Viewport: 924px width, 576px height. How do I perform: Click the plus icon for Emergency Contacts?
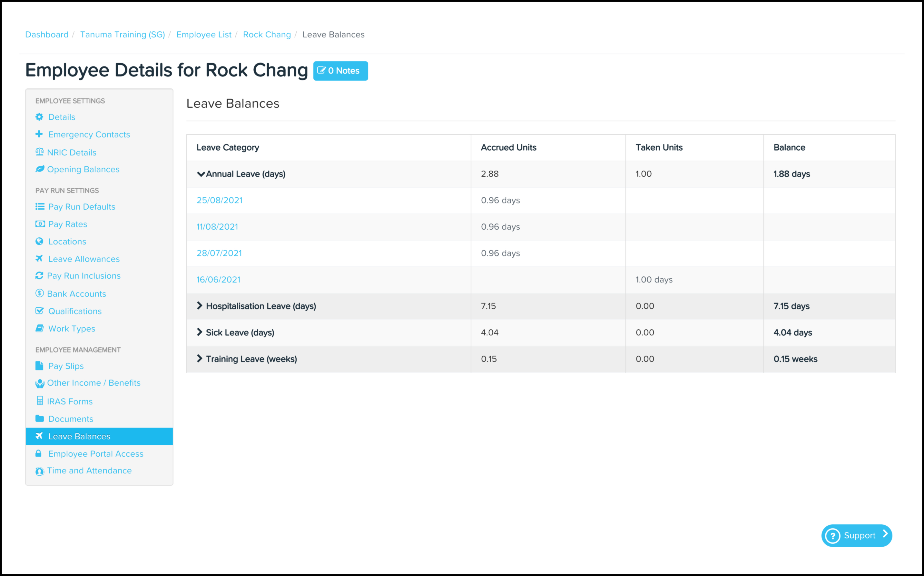[39, 134]
